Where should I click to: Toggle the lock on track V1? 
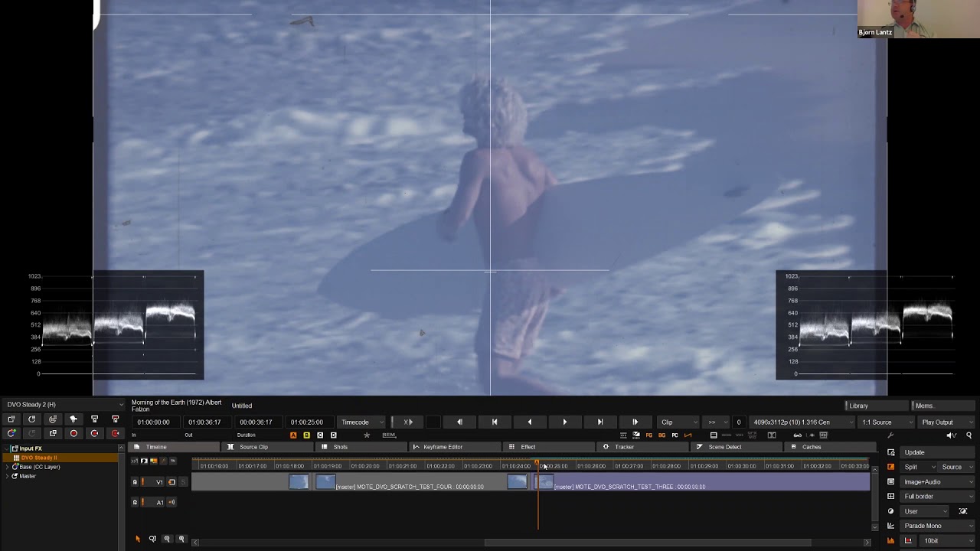coord(135,482)
